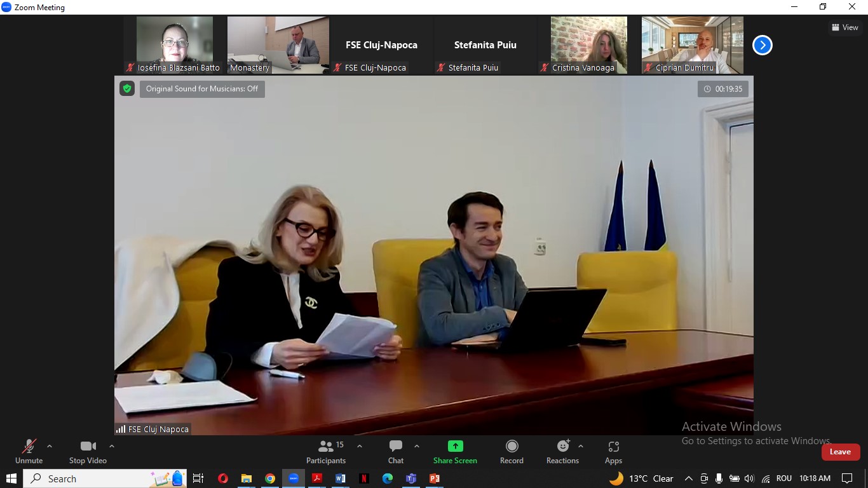Expand the arrow next to Participants
Image resolution: width=868 pixels, height=488 pixels.
pyautogui.click(x=360, y=446)
